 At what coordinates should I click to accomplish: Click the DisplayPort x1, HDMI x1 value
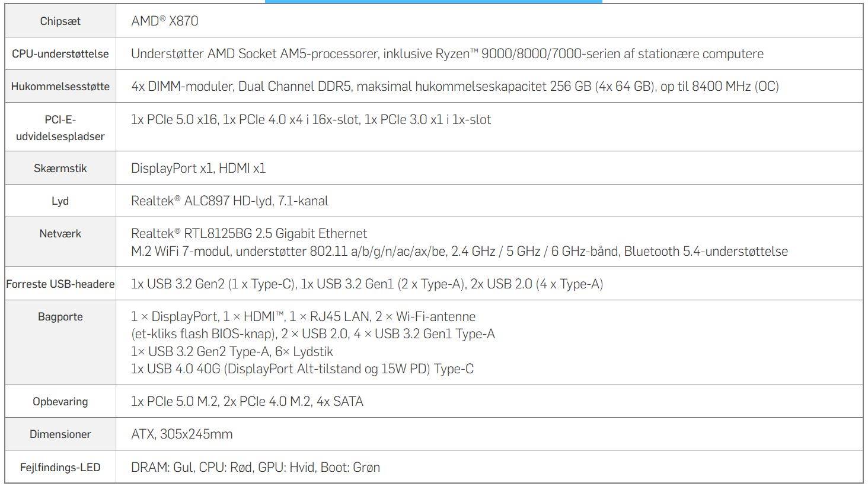[198, 169]
